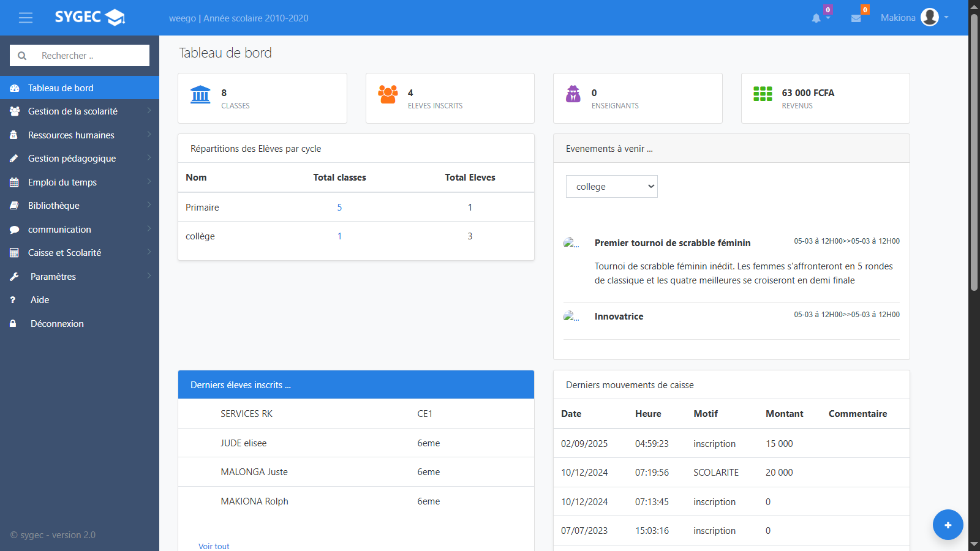Click the green revenue grid icon
This screenshot has width=980, height=551.
(x=763, y=94)
